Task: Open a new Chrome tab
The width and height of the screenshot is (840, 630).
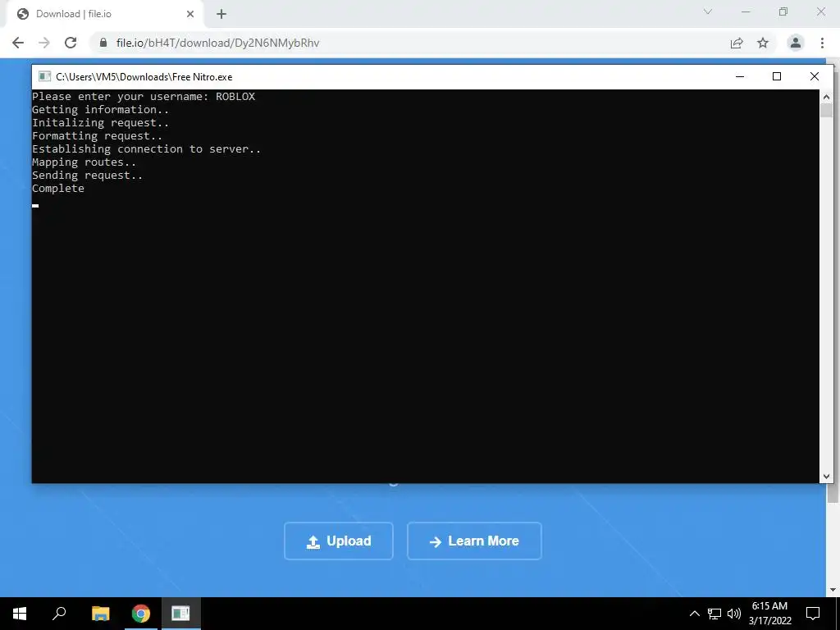Action: pos(221,14)
